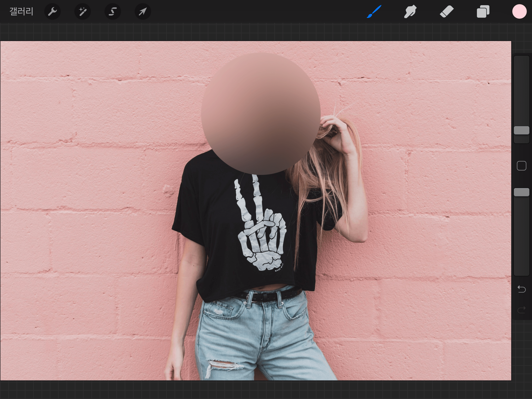The width and height of the screenshot is (532, 399).
Task: Select the Eraser tool
Action: pos(447,11)
